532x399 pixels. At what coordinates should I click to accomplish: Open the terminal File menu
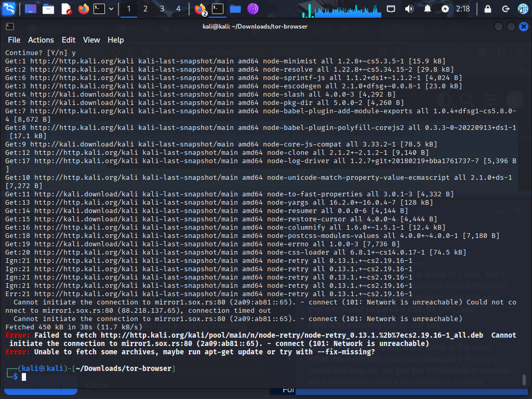point(14,40)
